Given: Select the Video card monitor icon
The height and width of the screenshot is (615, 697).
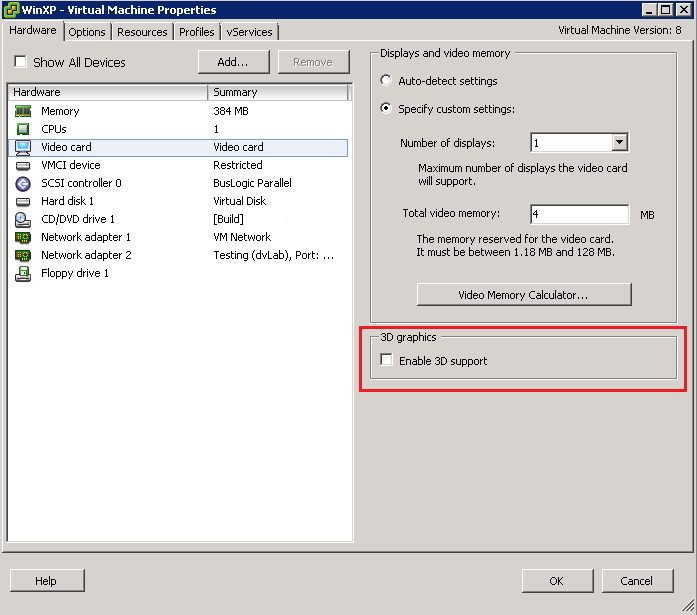Looking at the screenshot, I should [23, 148].
